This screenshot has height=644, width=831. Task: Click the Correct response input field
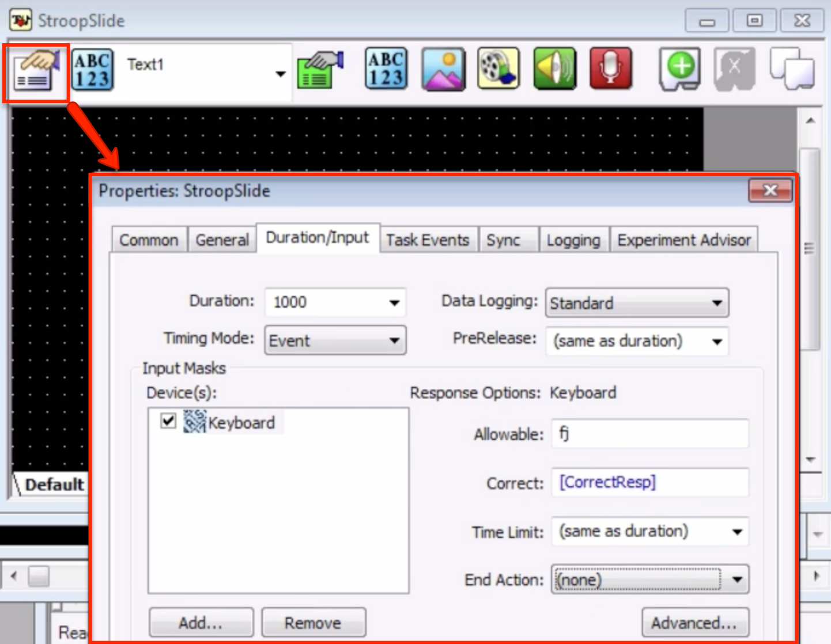[x=650, y=483]
